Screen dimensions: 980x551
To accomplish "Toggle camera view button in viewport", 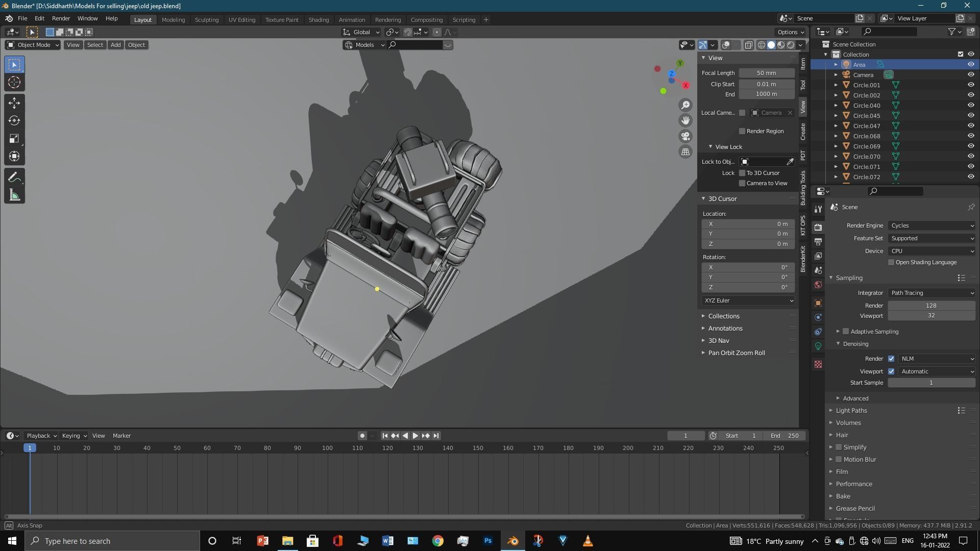I will [x=685, y=136].
